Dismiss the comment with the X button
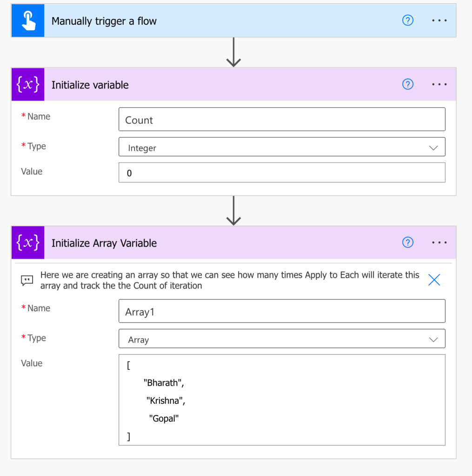 click(434, 280)
